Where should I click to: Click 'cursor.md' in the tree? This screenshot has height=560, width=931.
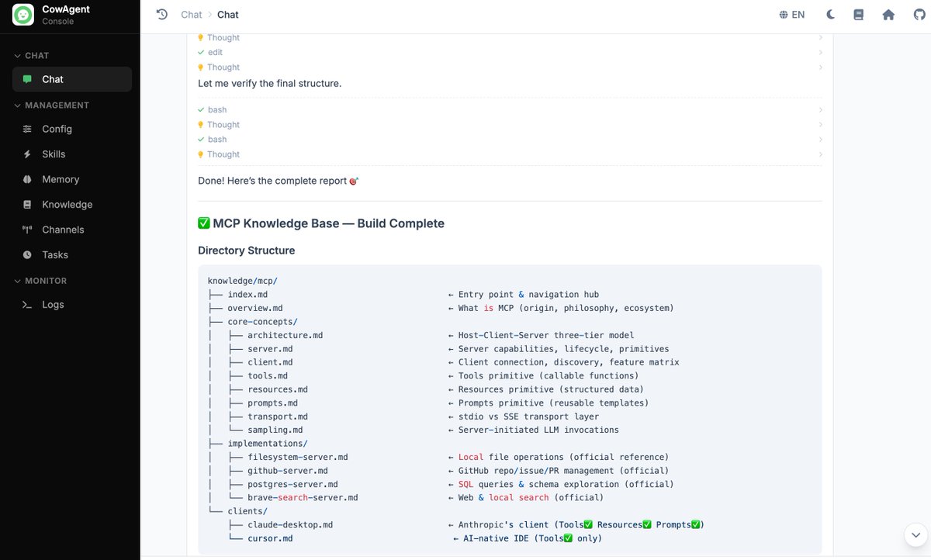[270, 538]
